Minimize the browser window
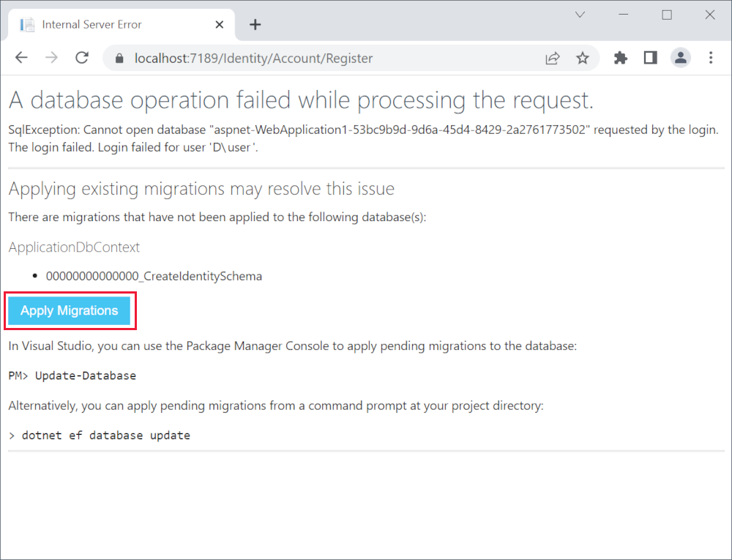732x560 pixels. 623,14
